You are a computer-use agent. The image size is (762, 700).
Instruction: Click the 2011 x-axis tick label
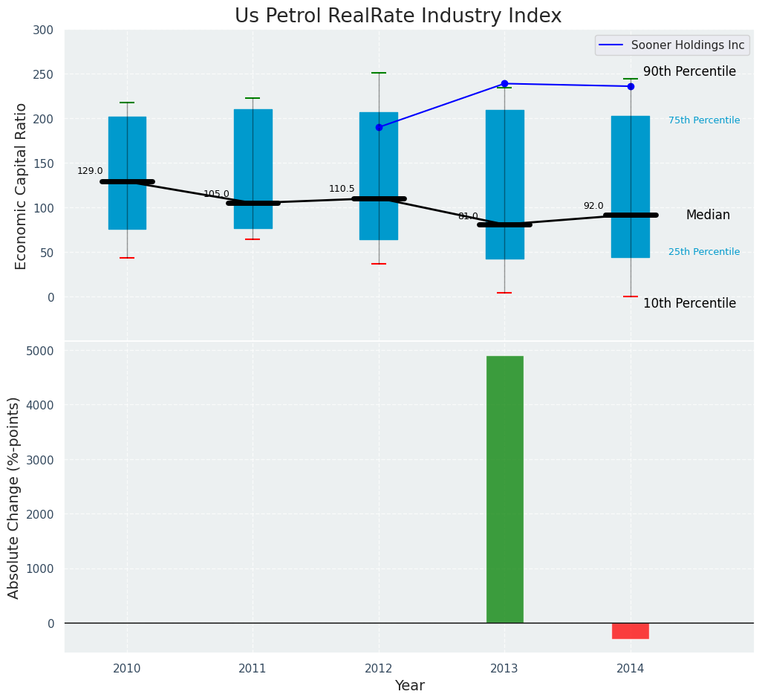253,669
